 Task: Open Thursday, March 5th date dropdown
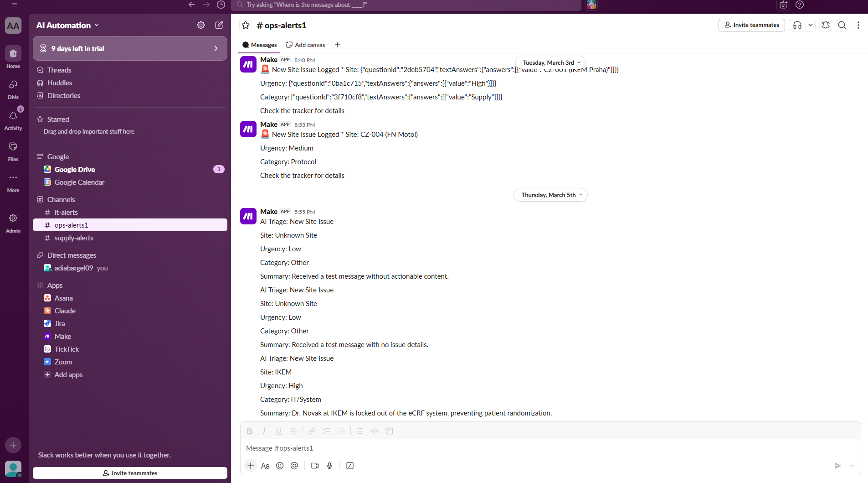coord(550,195)
